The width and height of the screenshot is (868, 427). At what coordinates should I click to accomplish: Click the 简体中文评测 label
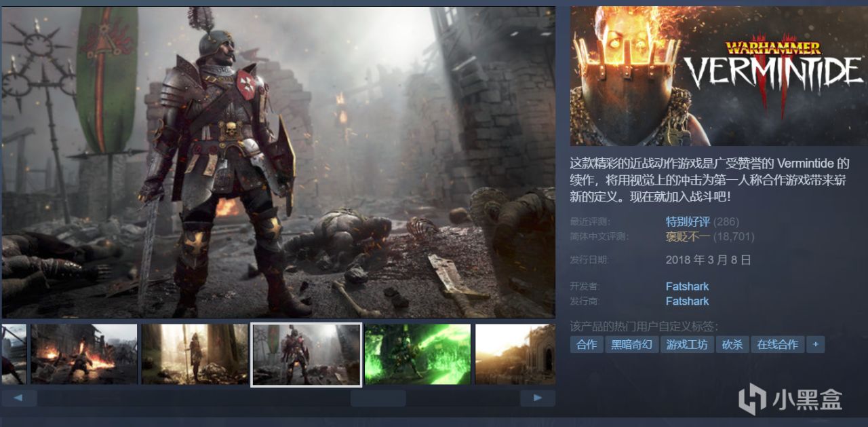coord(599,236)
